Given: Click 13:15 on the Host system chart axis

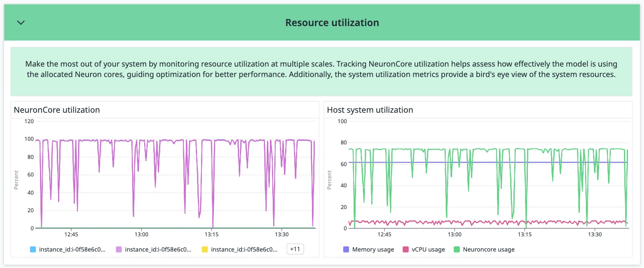Looking at the screenshot, I should click(525, 234).
